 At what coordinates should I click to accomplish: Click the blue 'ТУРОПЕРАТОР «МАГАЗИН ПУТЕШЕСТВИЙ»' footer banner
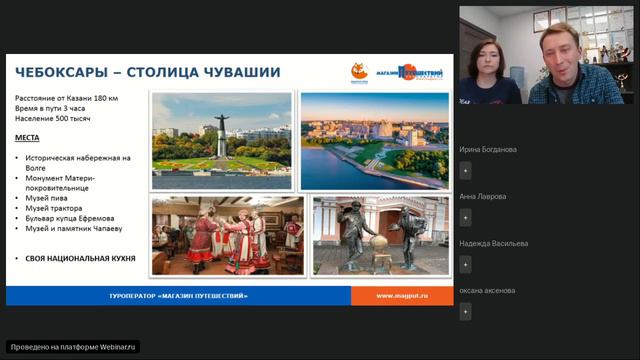coord(178,296)
